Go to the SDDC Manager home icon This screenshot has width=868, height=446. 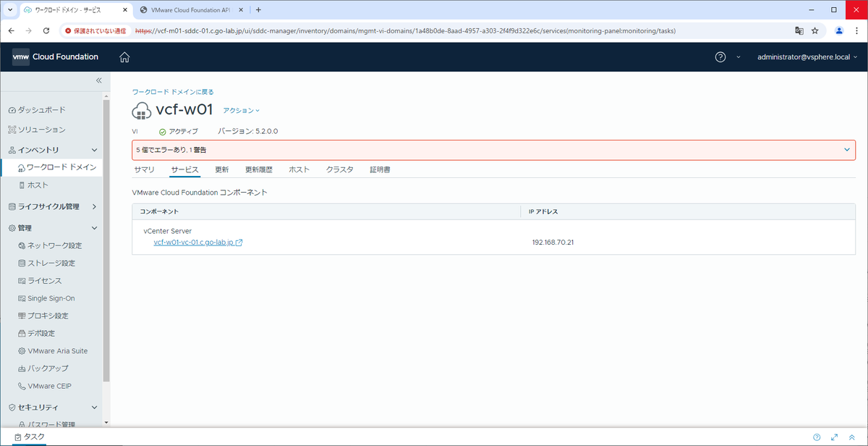tap(124, 57)
